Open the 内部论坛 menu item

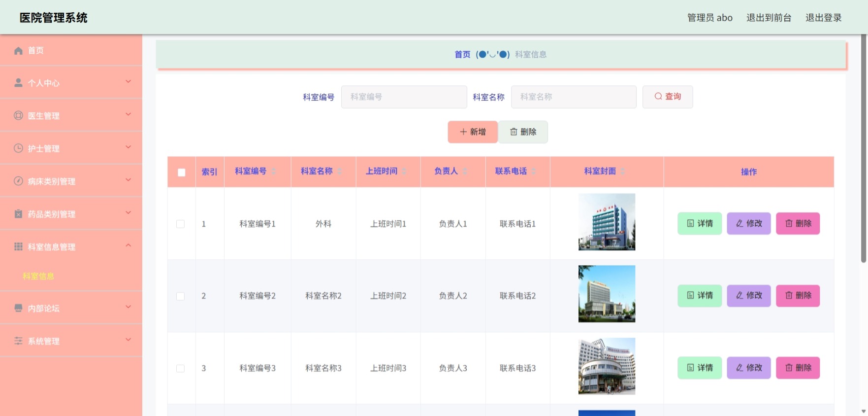tap(71, 308)
